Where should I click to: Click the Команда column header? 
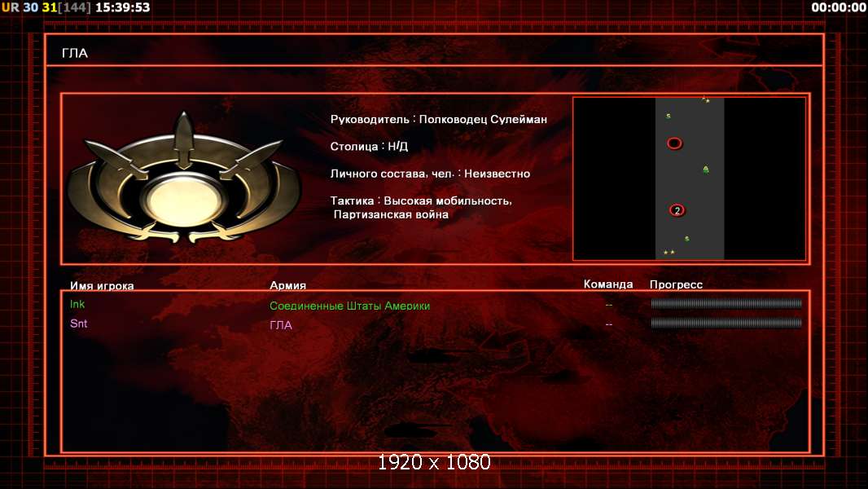click(x=607, y=284)
